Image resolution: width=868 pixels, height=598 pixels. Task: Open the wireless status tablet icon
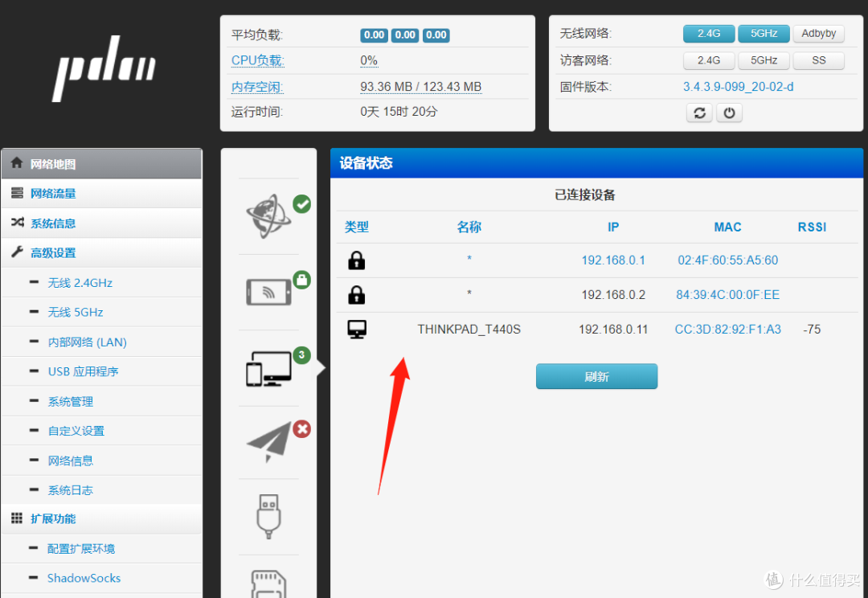point(269,292)
